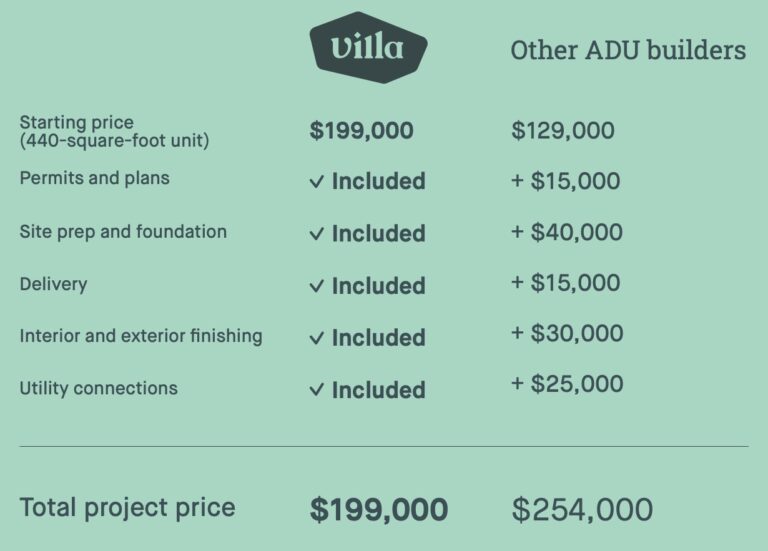Click the $129,000 starting price
This screenshot has width=768, height=551.
coord(563,131)
